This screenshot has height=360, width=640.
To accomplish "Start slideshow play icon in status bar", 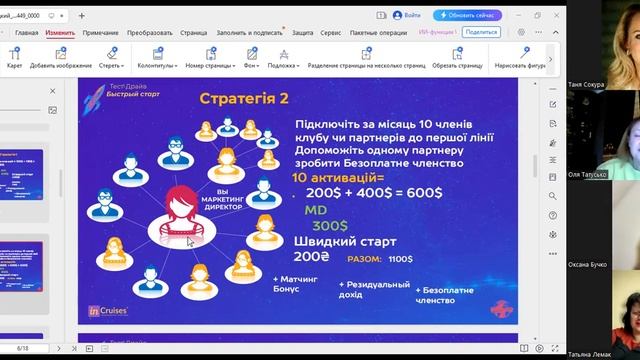I will pyautogui.click(x=540, y=348).
